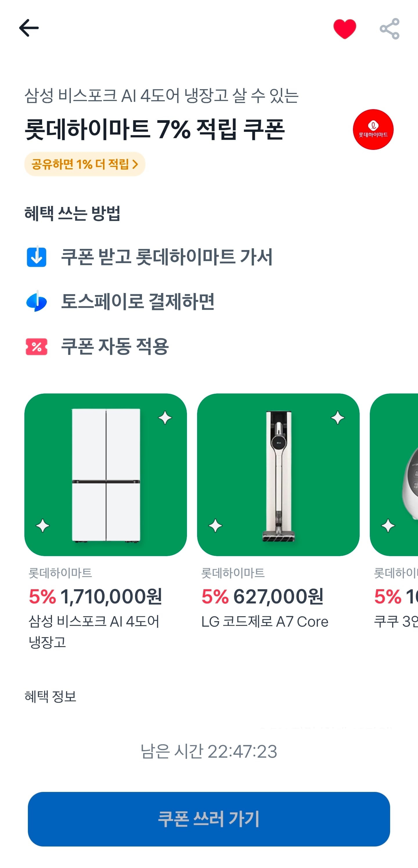
Task: Expand the 공유하면 1% 더 적립 banner
Action: pyautogui.click(x=84, y=164)
